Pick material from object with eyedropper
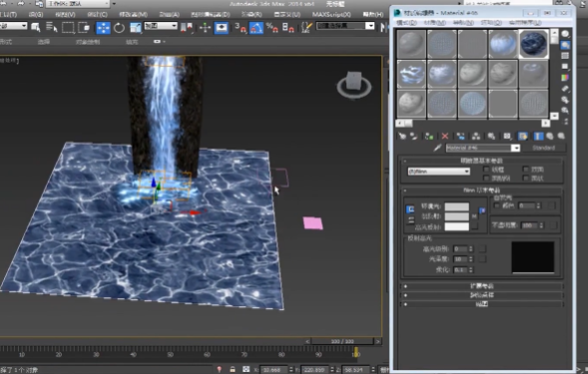This screenshot has width=588, height=374. click(437, 148)
